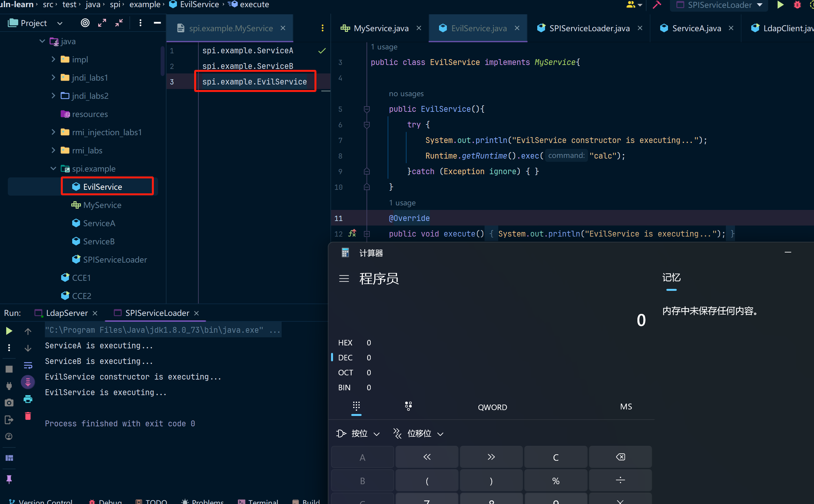Click the Build hammer icon
Image resolution: width=814 pixels, height=504 pixels.
click(x=657, y=5)
